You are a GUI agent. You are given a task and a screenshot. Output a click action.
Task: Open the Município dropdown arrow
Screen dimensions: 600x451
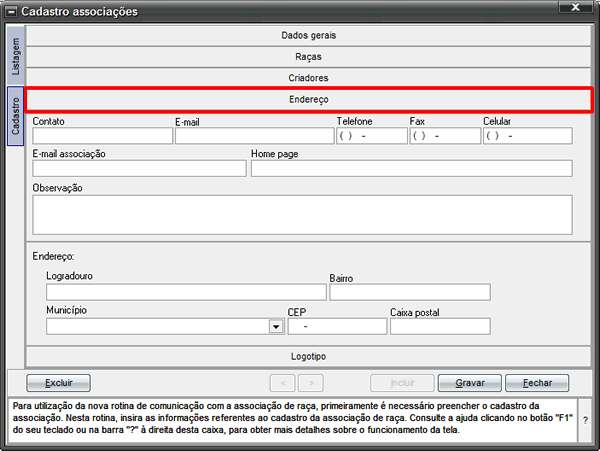pos(276,327)
